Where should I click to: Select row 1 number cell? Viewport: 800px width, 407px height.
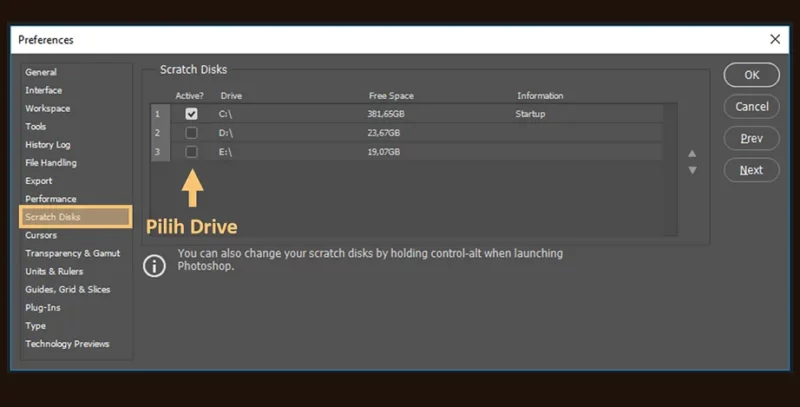click(160, 114)
